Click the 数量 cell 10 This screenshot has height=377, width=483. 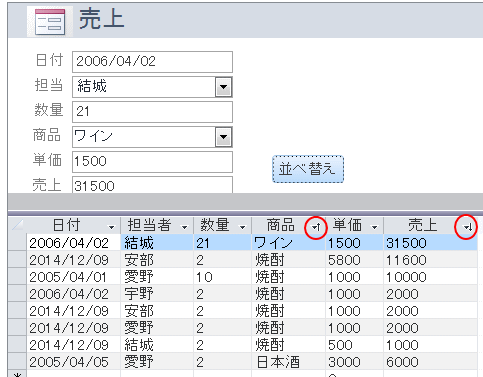coord(222,277)
